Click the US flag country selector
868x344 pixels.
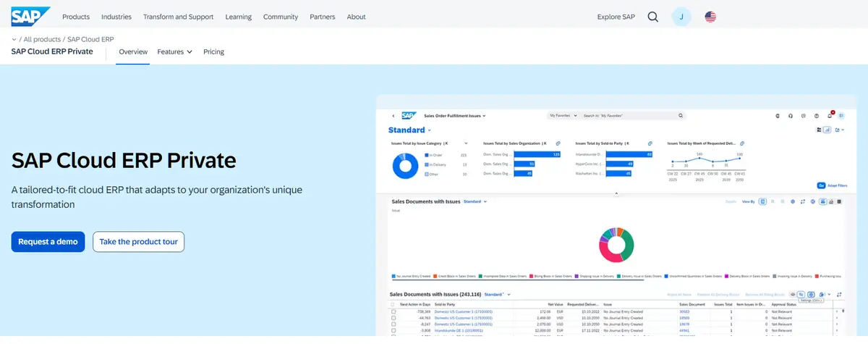pos(710,17)
